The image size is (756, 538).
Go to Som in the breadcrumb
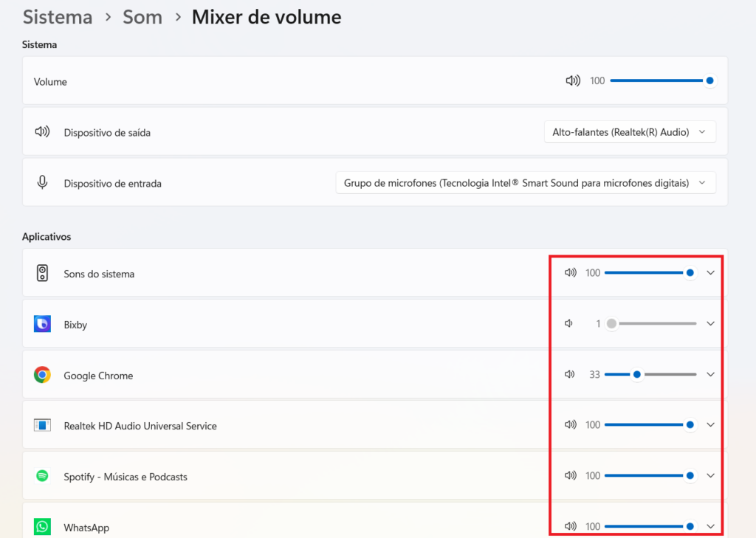(x=142, y=18)
